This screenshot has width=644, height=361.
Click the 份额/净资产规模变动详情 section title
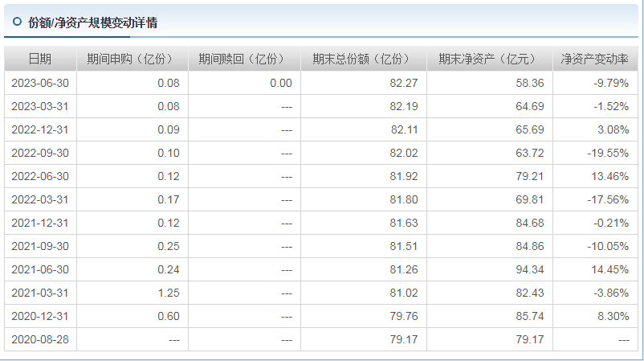(92, 23)
